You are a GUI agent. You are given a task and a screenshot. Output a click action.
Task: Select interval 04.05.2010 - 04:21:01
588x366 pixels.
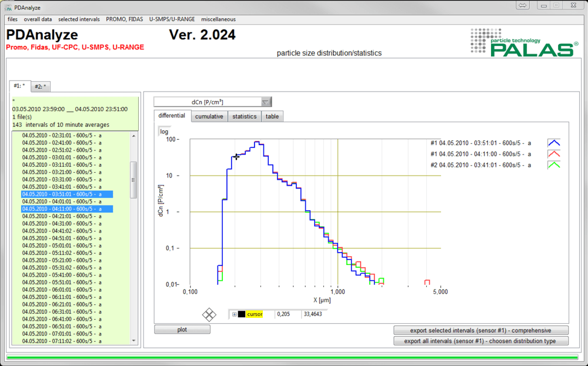pyautogui.click(x=62, y=216)
